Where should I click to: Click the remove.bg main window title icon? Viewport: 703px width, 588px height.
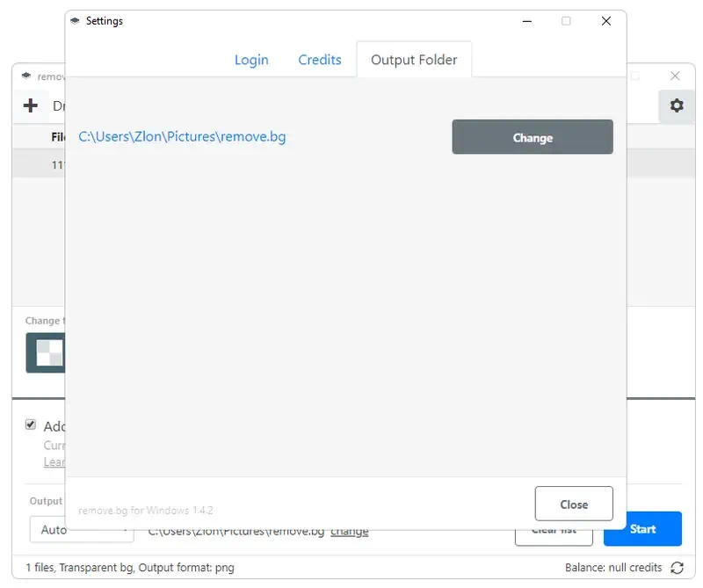[x=26, y=76]
